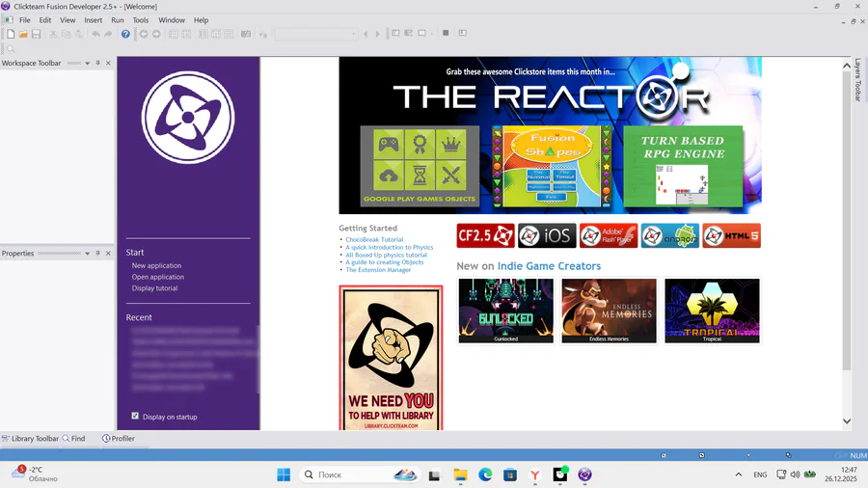Switch to the Profiler tab
Image resolution: width=868 pixels, height=488 pixels.
pos(119,438)
